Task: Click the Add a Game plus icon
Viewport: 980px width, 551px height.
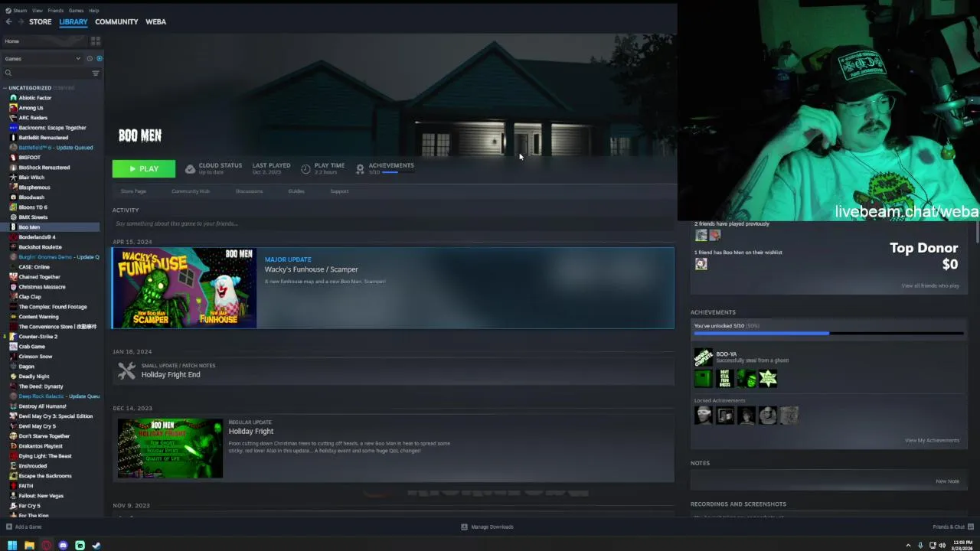Action: tap(9, 527)
